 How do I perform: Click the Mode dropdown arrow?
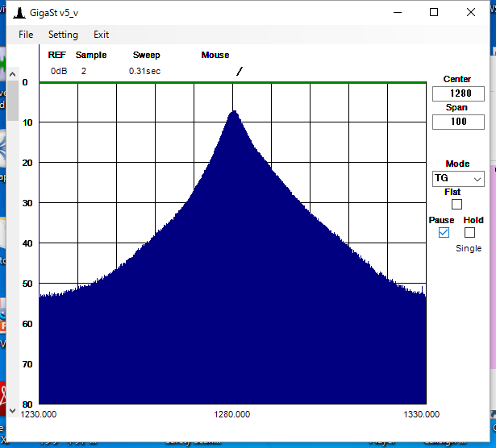point(477,178)
